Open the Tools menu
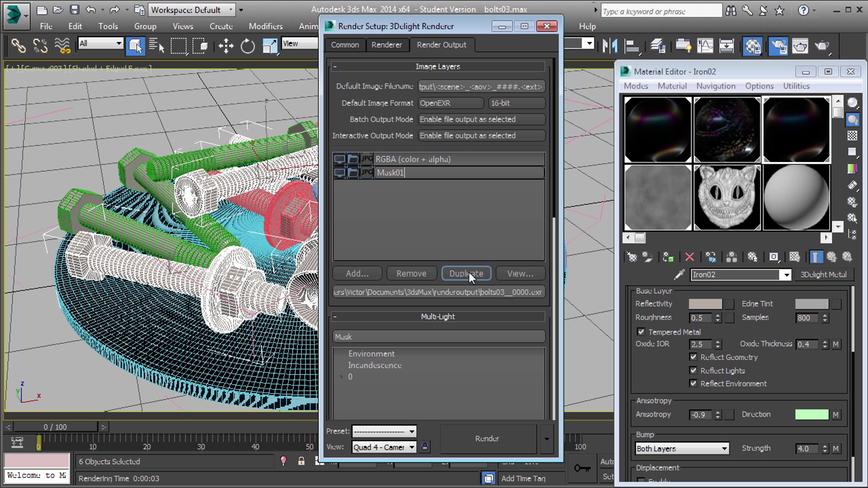This screenshot has width=868, height=488. (x=108, y=26)
